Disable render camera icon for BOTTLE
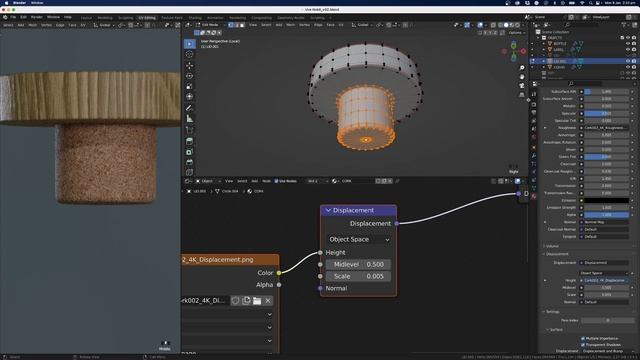 coord(634,43)
